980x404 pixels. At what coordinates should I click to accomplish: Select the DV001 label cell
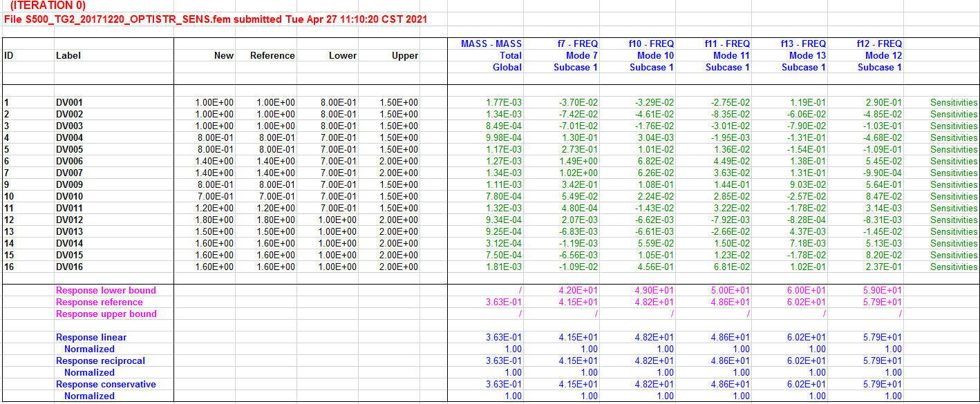(x=69, y=103)
